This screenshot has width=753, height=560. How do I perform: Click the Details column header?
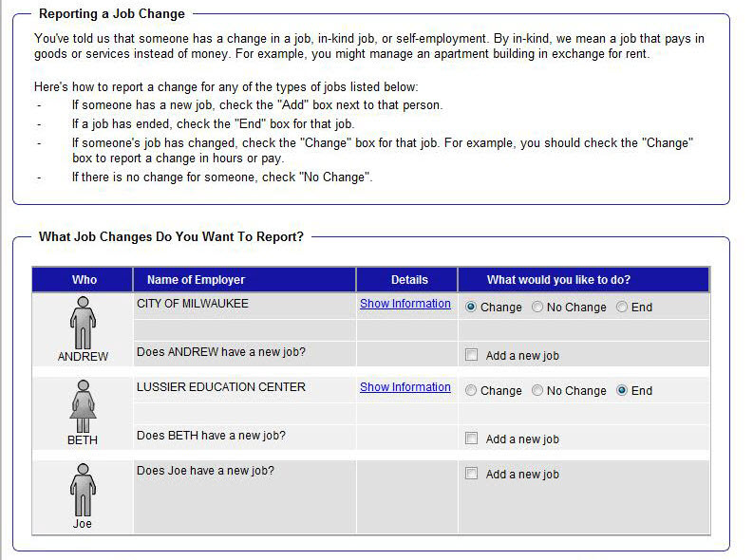coord(409,280)
